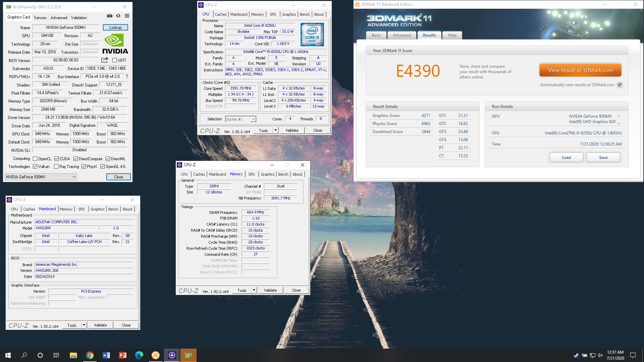This screenshot has height=362, width=644.
Task: Open the Socket #1 selection dropdown
Action: (240, 119)
